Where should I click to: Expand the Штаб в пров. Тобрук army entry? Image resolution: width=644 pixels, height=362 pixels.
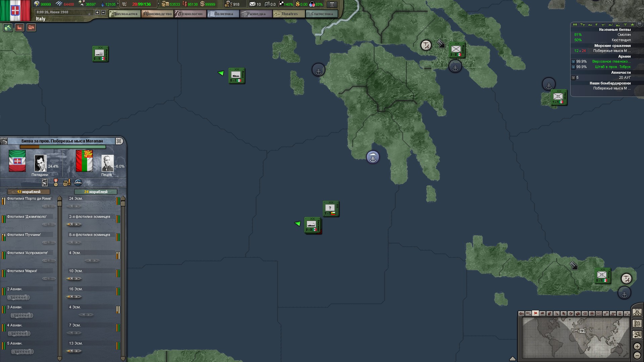tap(573, 67)
